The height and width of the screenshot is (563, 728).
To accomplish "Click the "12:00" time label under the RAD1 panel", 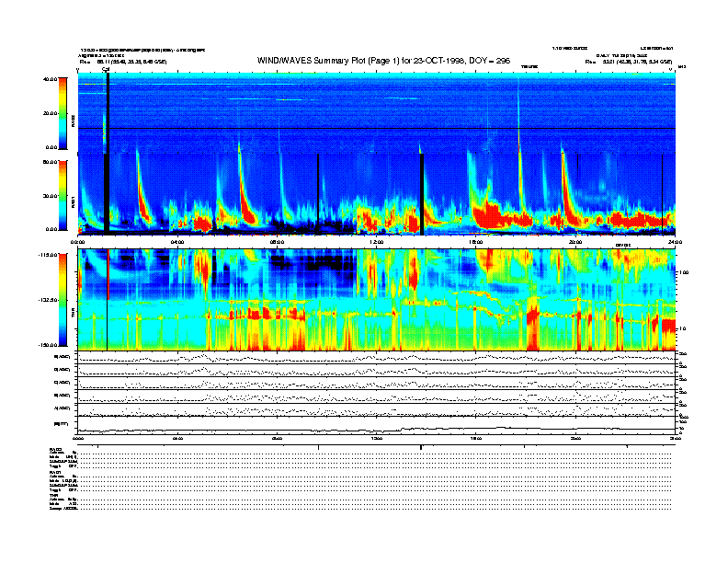I will click(376, 242).
